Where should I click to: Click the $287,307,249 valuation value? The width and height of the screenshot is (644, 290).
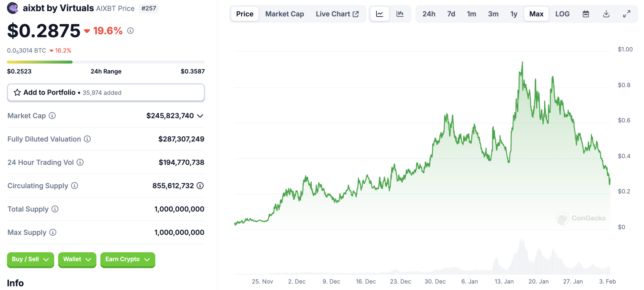(x=181, y=139)
